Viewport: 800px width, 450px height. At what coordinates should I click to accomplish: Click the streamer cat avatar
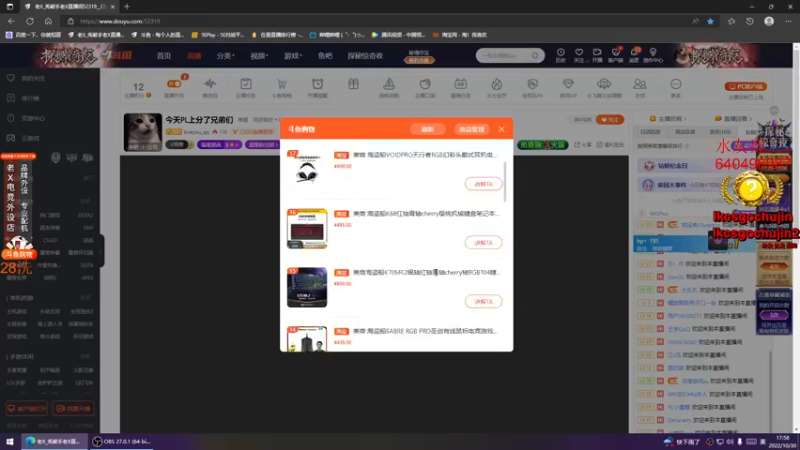pos(142,132)
